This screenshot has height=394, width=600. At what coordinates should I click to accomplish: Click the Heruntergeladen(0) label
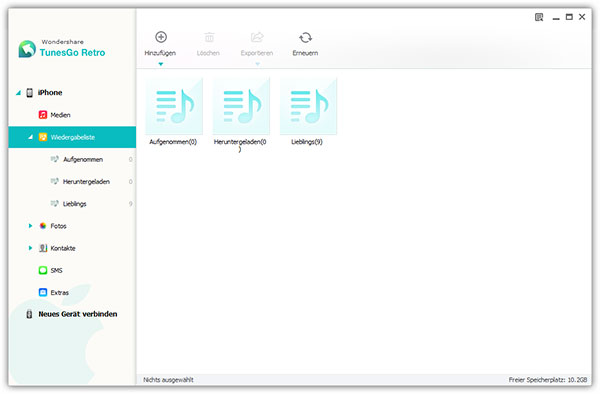[x=240, y=145]
